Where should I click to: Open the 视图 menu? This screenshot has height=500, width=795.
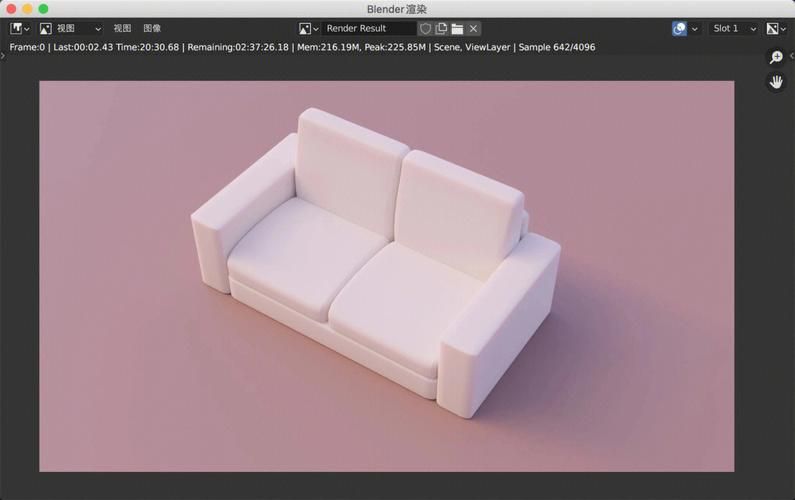122,28
